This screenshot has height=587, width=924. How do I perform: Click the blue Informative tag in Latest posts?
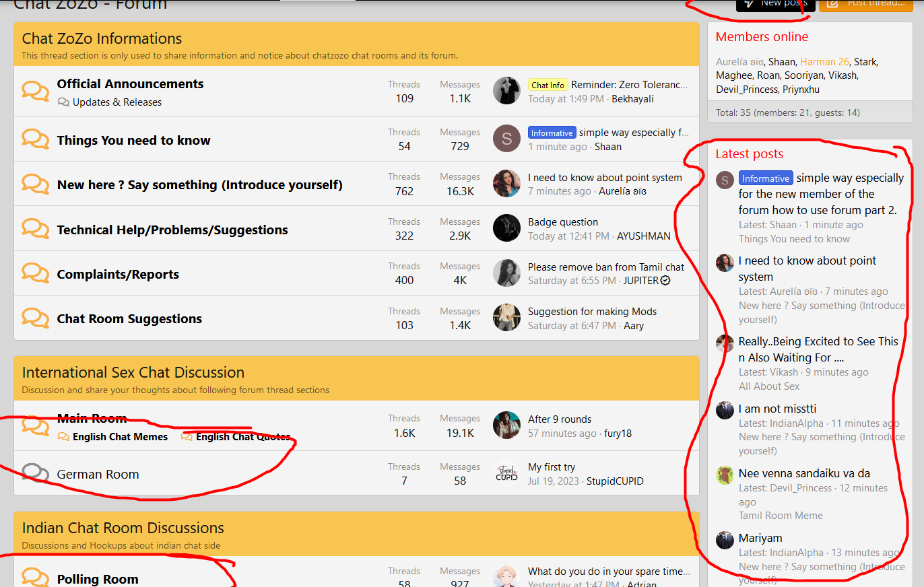(765, 178)
